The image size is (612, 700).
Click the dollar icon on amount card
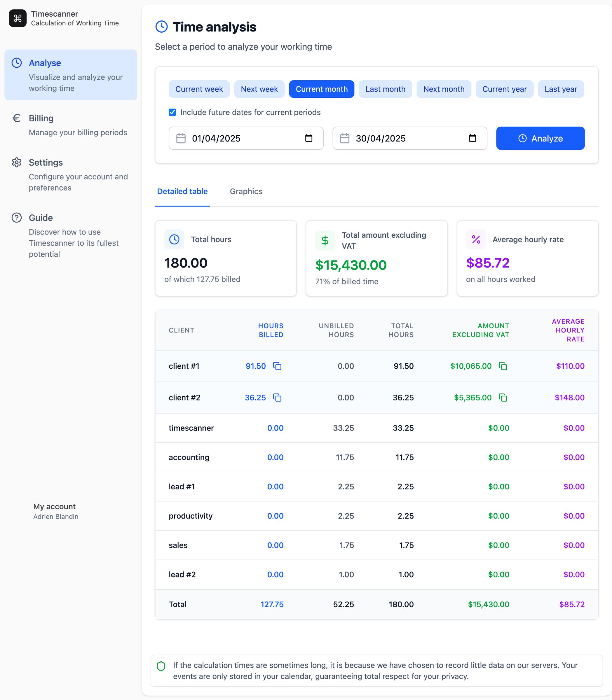point(325,240)
